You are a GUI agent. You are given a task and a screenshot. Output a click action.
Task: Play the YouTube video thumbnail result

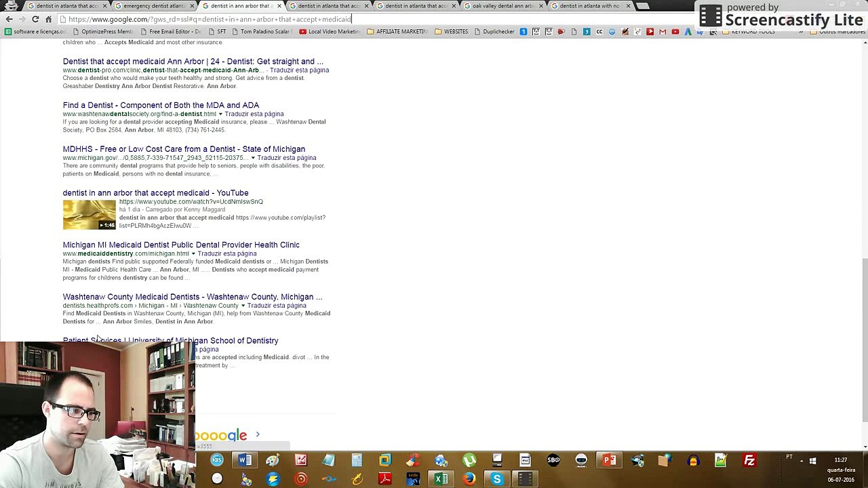[x=90, y=216]
